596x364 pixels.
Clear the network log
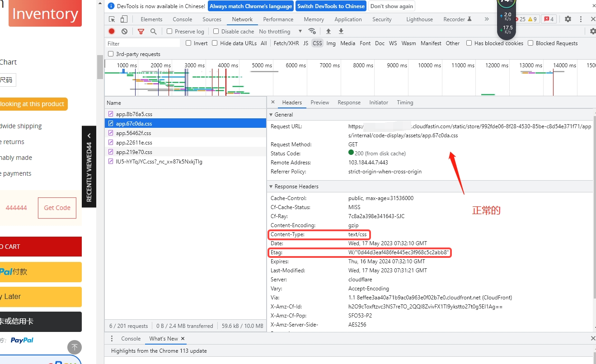124,31
